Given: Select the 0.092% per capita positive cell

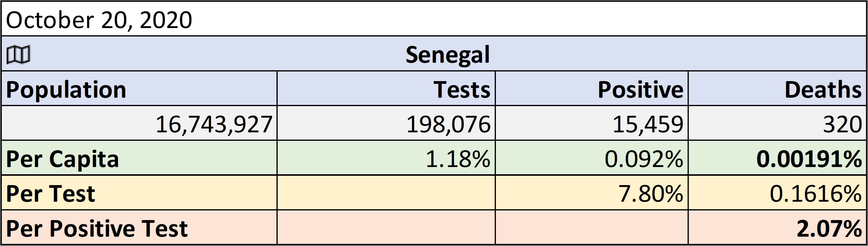Looking at the screenshot, I should click(x=592, y=158).
